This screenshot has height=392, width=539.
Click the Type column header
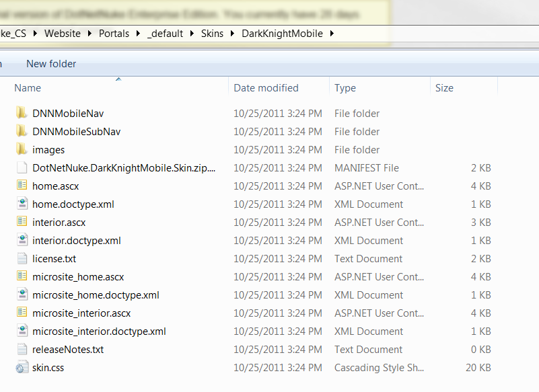click(x=345, y=88)
